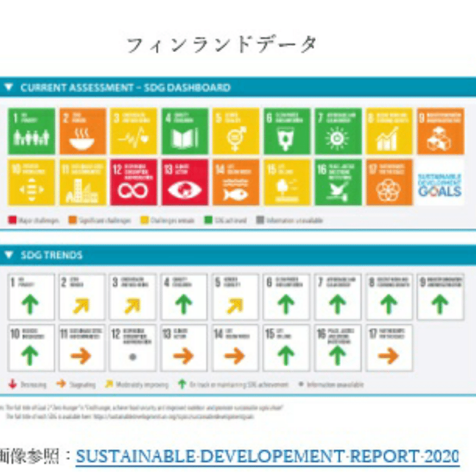Toggle the SDG achieved green legend marker
476x476 pixels.
point(208,219)
